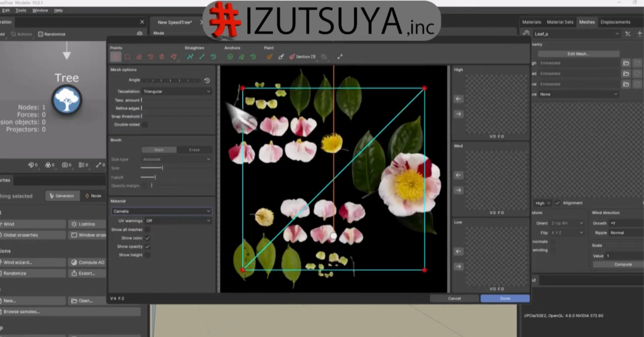Click left arrow in High LOD panel
This screenshot has height=337, width=644.
coord(458,99)
